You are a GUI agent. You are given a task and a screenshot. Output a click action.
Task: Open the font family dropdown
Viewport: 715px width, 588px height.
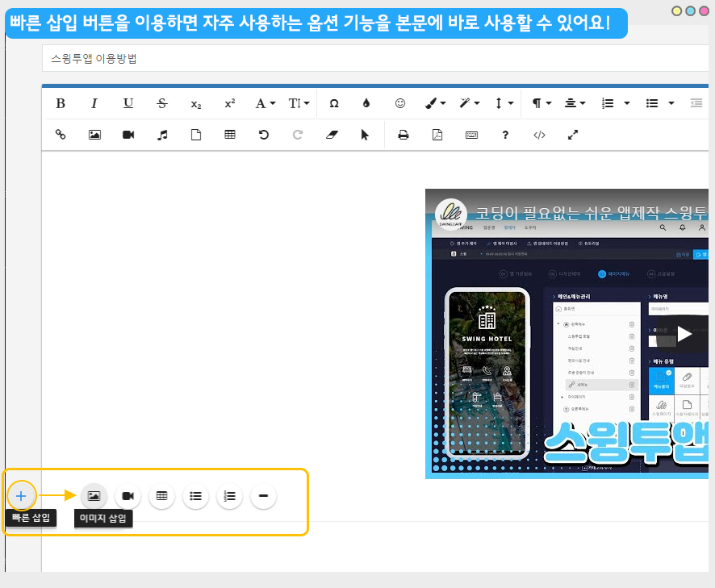click(x=265, y=103)
